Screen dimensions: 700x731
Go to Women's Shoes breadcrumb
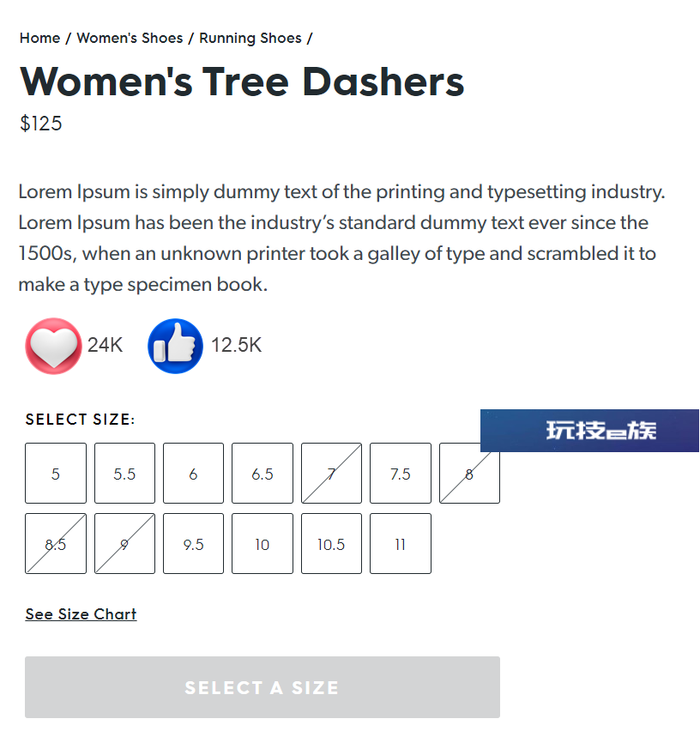click(x=130, y=38)
